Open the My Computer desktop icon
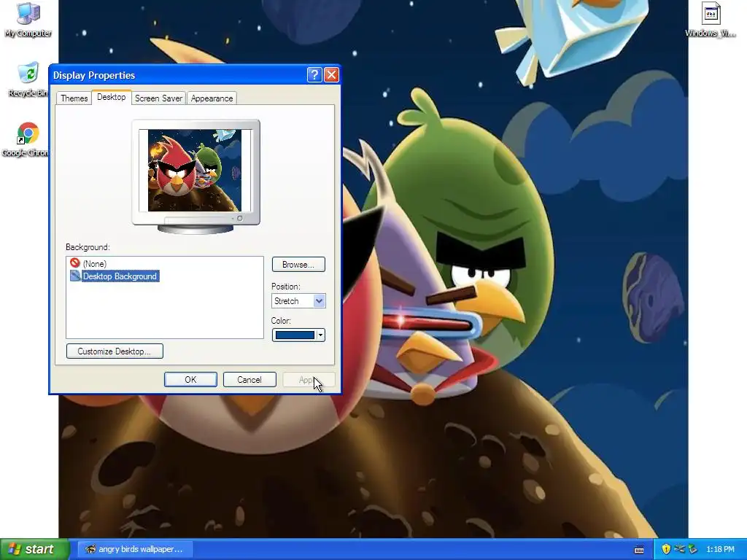The width and height of the screenshot is (747, 560). coord(28,20)
